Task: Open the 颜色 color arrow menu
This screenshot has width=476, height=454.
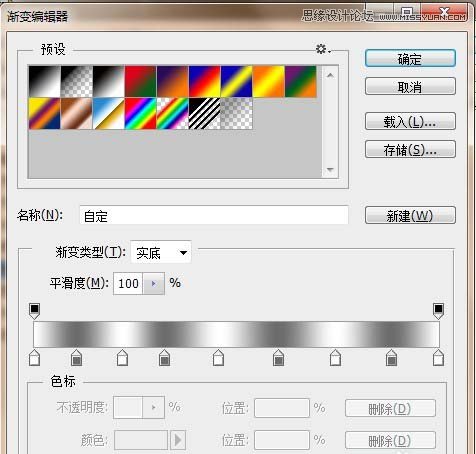Action: click(x=178, y=440)
